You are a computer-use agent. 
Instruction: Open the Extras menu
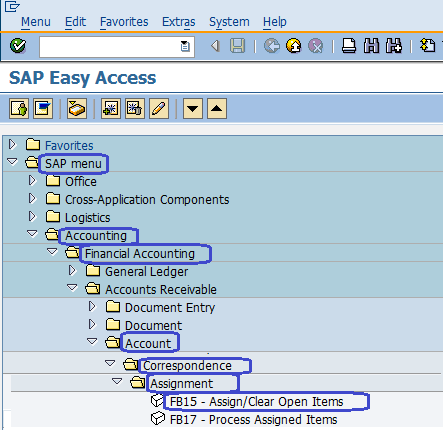click(179, 22)
